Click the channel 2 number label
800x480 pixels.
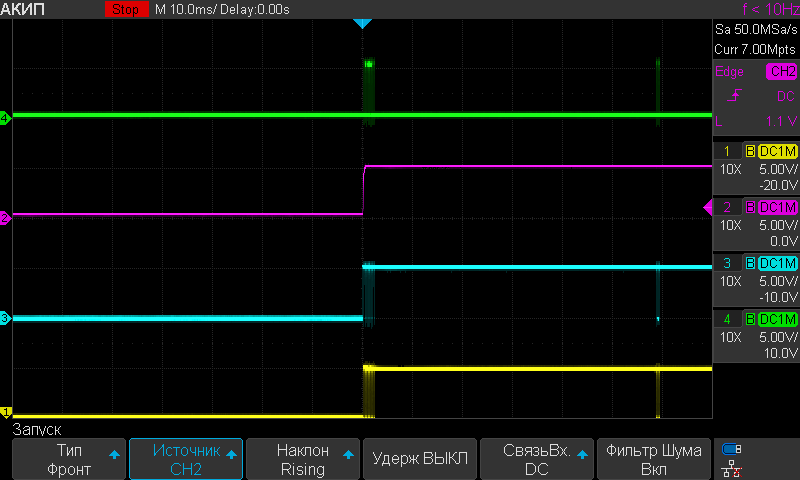[727, 207]
